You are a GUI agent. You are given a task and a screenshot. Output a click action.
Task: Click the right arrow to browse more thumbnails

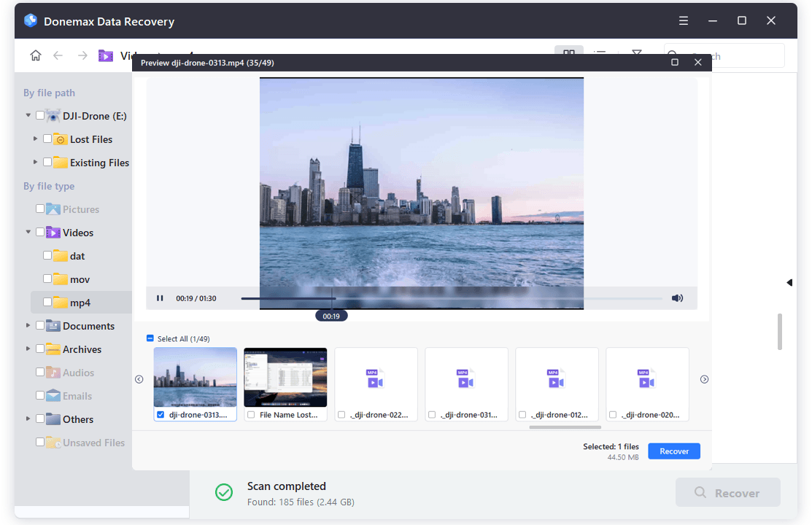[703, 378]
